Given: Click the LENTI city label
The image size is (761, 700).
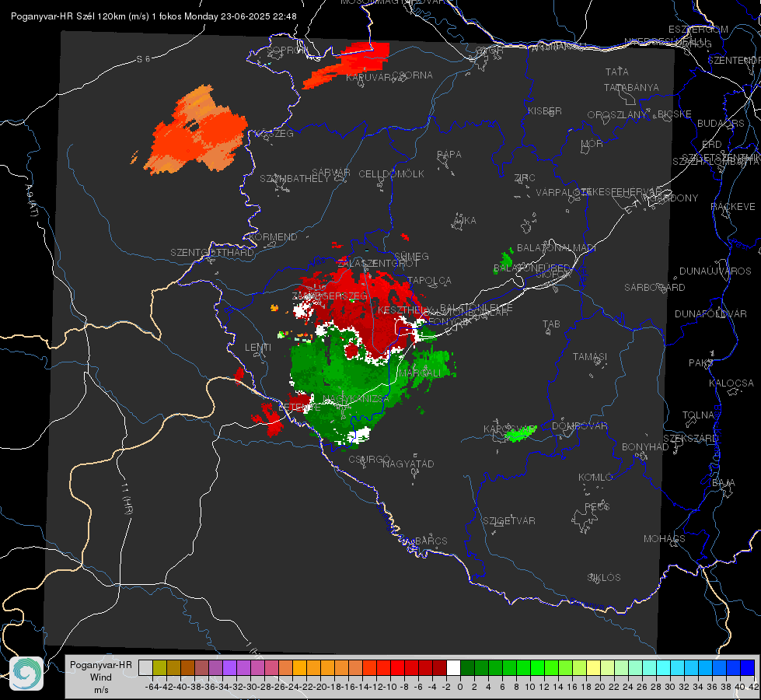Looking at the screenshot, I should [x=258, y=348].
